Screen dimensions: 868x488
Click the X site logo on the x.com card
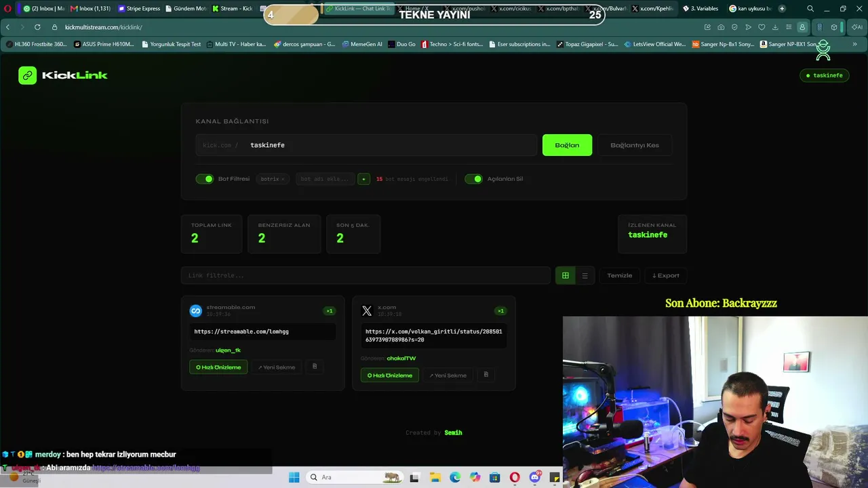367,311
